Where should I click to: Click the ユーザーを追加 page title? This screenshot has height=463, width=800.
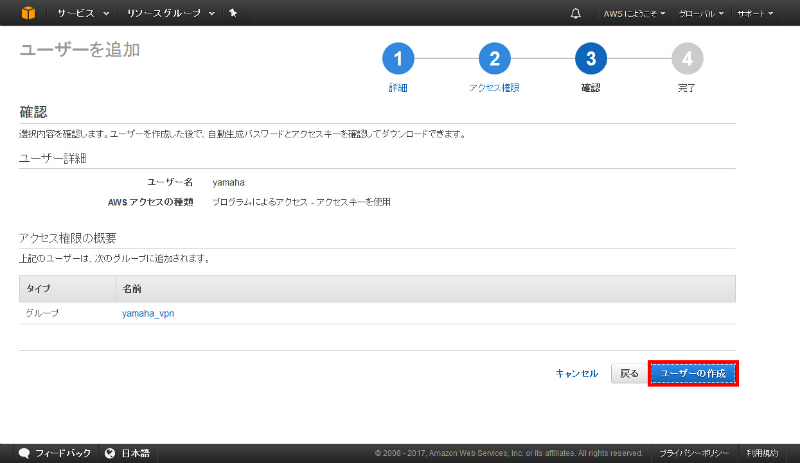tap(80, 50)
